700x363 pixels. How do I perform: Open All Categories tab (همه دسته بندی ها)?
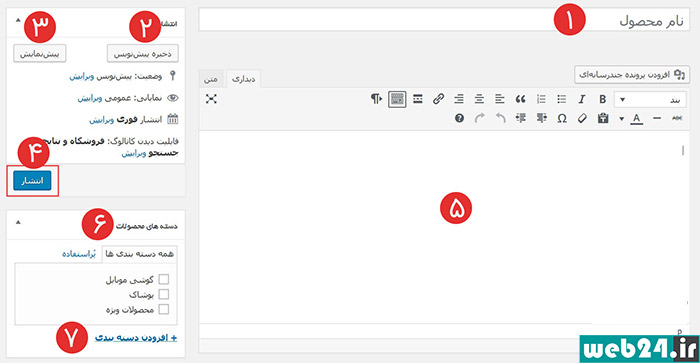139,254
